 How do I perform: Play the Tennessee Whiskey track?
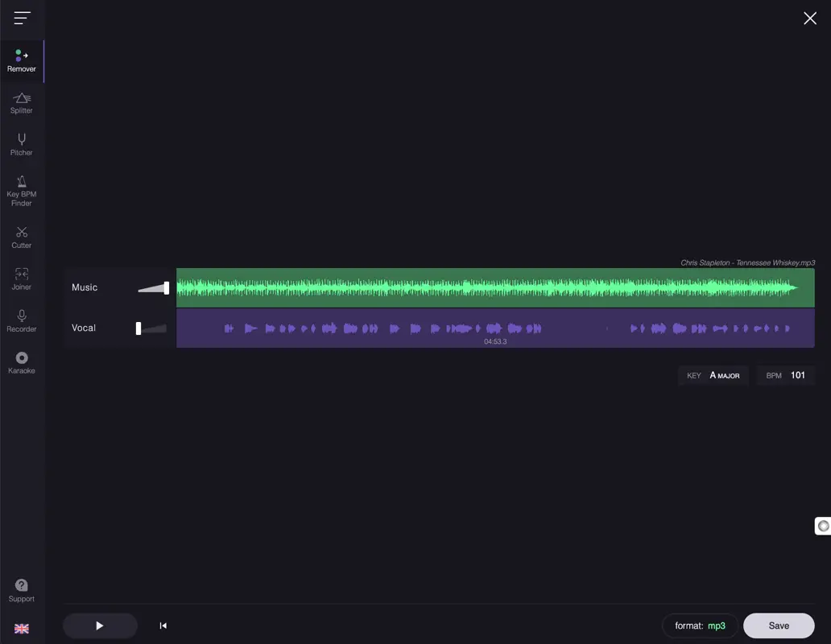100,625
